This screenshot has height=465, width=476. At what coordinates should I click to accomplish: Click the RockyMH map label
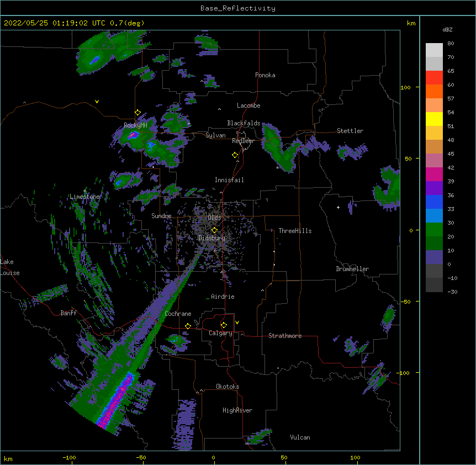(x=135, y=125)
